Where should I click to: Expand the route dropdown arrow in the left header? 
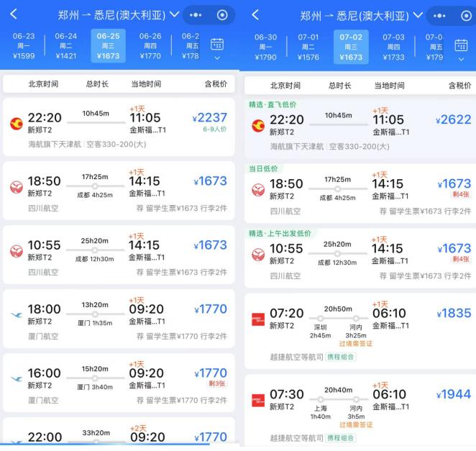click(173, 15)
